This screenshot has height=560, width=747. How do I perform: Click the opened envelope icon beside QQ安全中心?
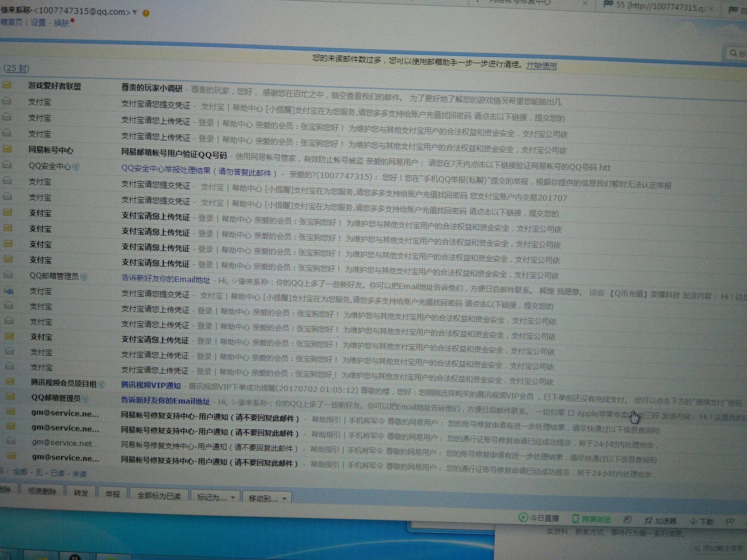7,165
